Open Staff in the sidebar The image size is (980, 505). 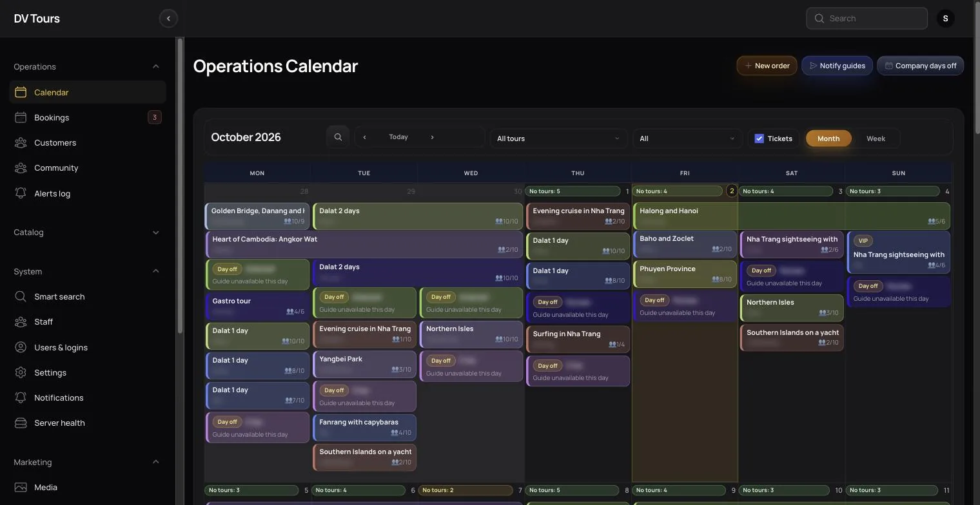click(88, 321)
